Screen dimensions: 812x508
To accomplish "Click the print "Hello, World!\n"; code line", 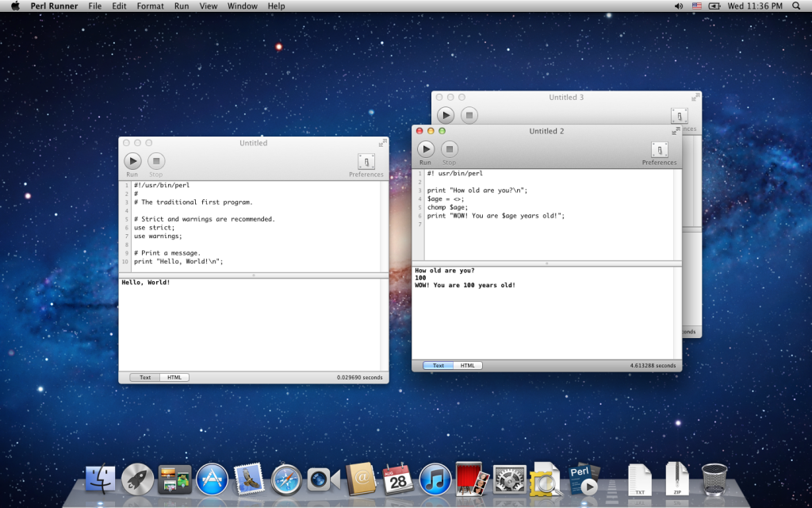I will (x=178, y=261).
